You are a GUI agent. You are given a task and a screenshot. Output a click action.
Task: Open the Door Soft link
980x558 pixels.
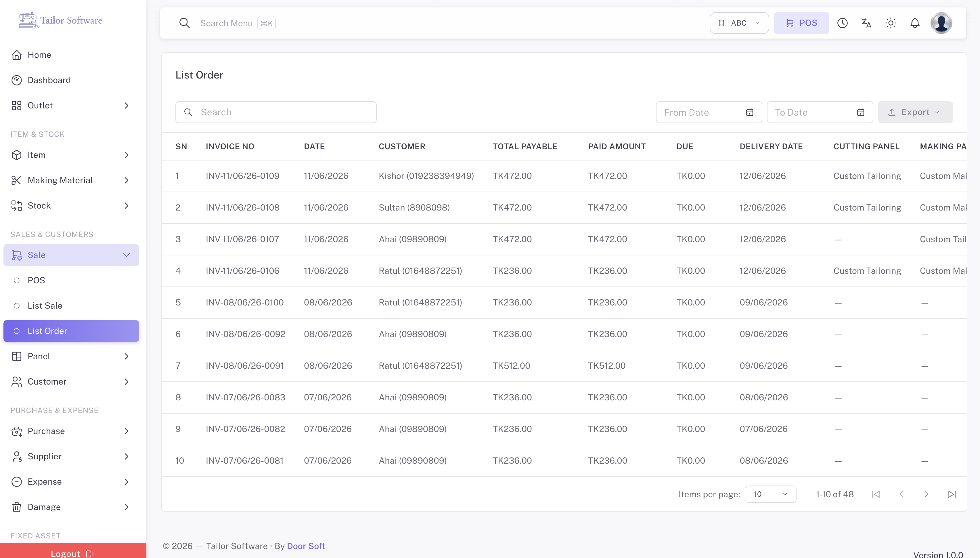click(x=306, y=546)
